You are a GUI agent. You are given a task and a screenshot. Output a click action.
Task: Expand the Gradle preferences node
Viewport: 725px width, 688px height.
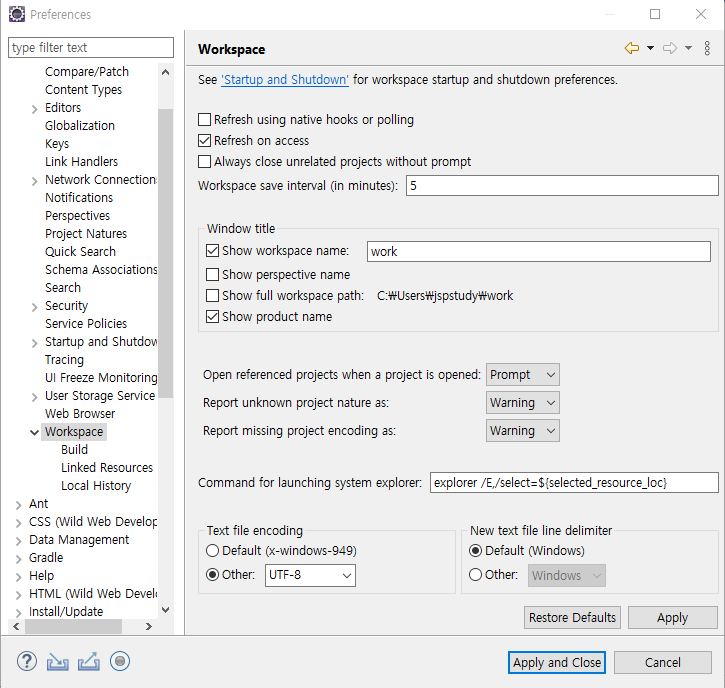(x=18, y=559)
